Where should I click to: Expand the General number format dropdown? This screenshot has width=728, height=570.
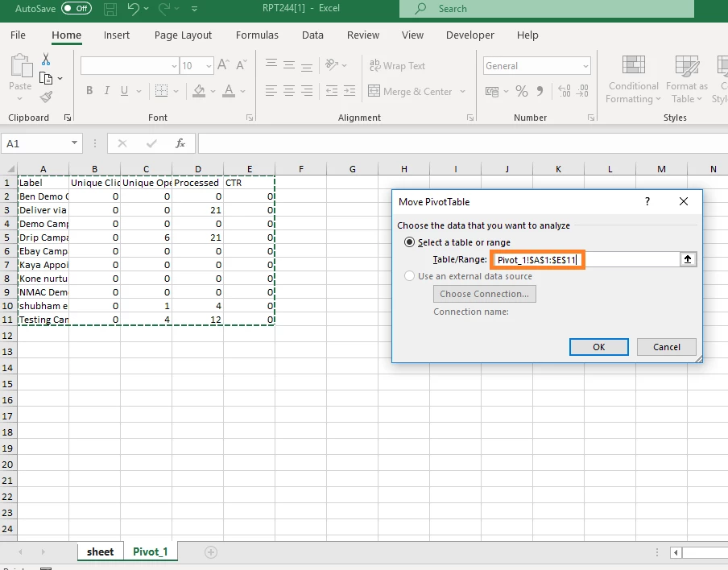(585, 66)
